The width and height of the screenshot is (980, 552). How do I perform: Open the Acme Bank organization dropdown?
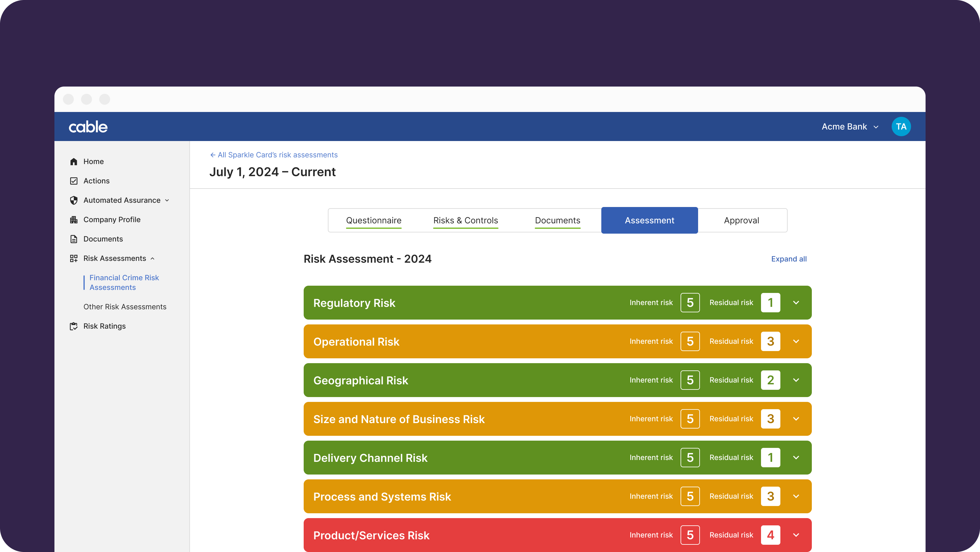point(850,127)
